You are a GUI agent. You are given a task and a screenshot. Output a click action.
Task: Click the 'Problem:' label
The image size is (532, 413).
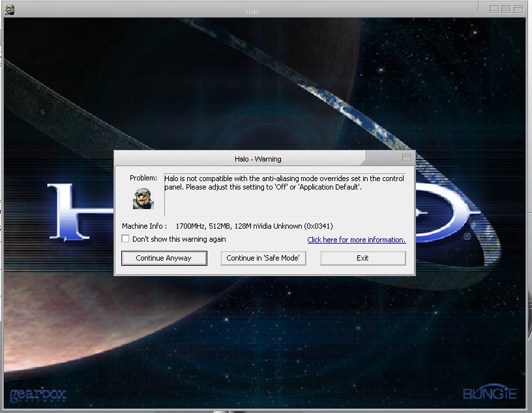click(143, 178)
